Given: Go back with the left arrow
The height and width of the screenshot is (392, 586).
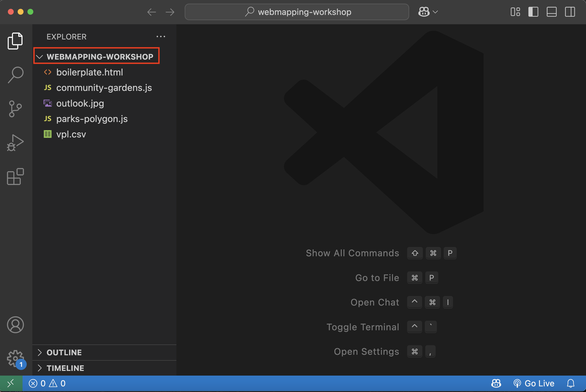Looking at the screenshot, I should click(151, 12).
